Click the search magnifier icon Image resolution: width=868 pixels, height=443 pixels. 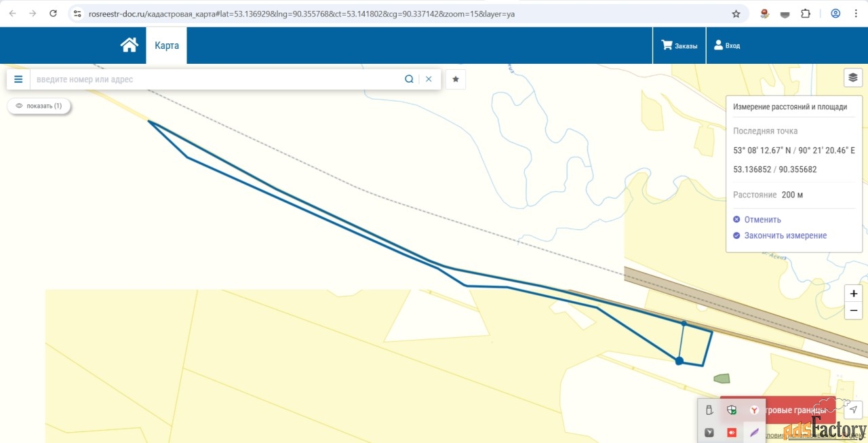click(409, 79)
